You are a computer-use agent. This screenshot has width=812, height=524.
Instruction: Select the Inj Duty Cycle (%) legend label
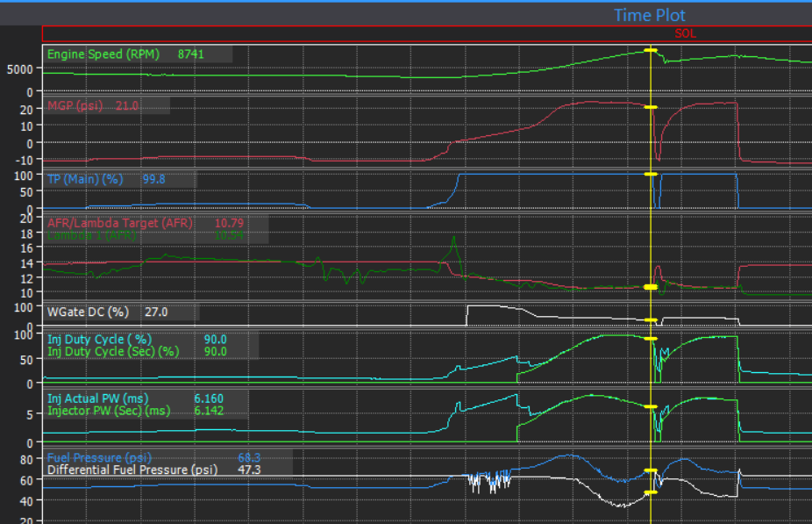99,340
